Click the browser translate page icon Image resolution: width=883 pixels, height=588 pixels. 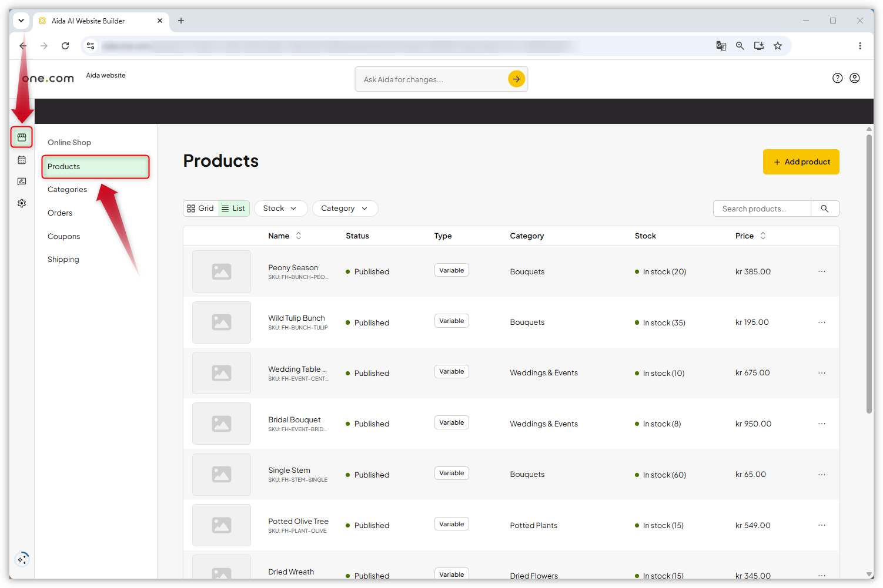[x=721, y=46]
